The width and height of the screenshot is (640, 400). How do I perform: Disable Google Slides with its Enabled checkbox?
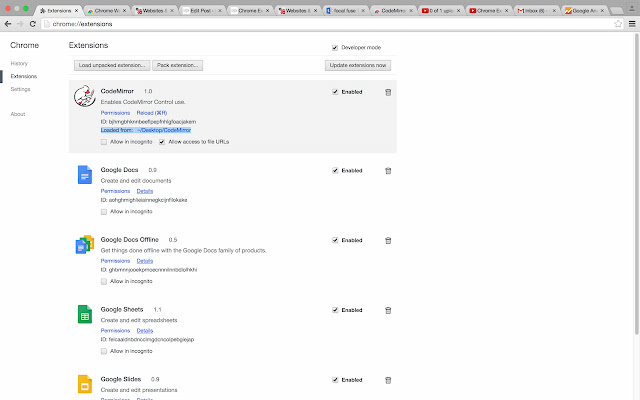335,380
